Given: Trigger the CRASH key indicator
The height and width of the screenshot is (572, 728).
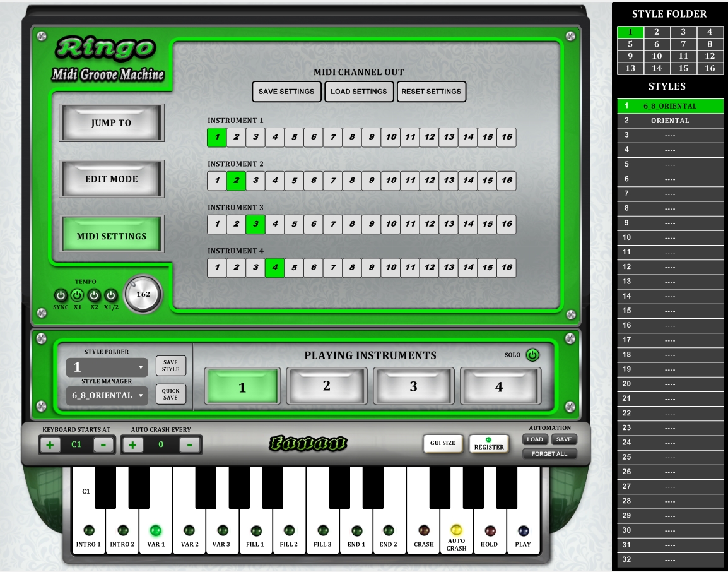Looking at the screenshot, I should 424,531.
